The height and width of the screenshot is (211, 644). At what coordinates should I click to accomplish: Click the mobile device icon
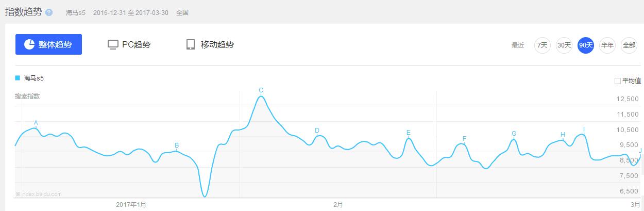(x=191, y=44)
